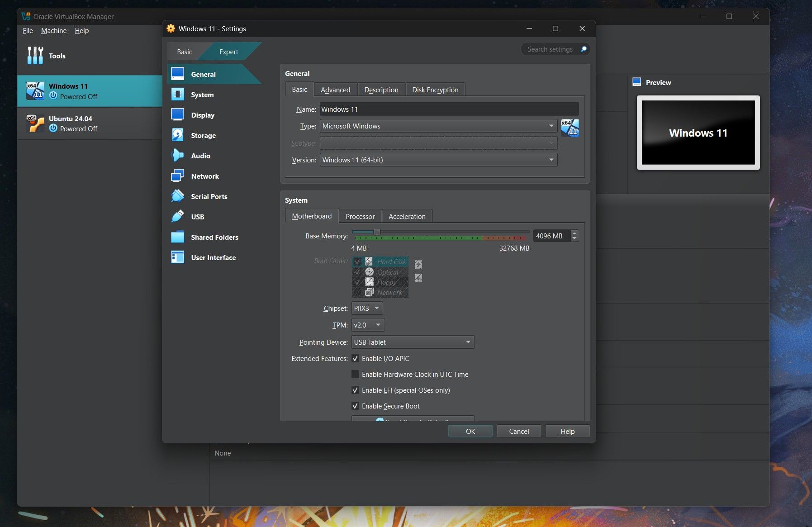Click the Base Memory slider handle
This screenshot has width=812, height=527.
click(377, 232)
